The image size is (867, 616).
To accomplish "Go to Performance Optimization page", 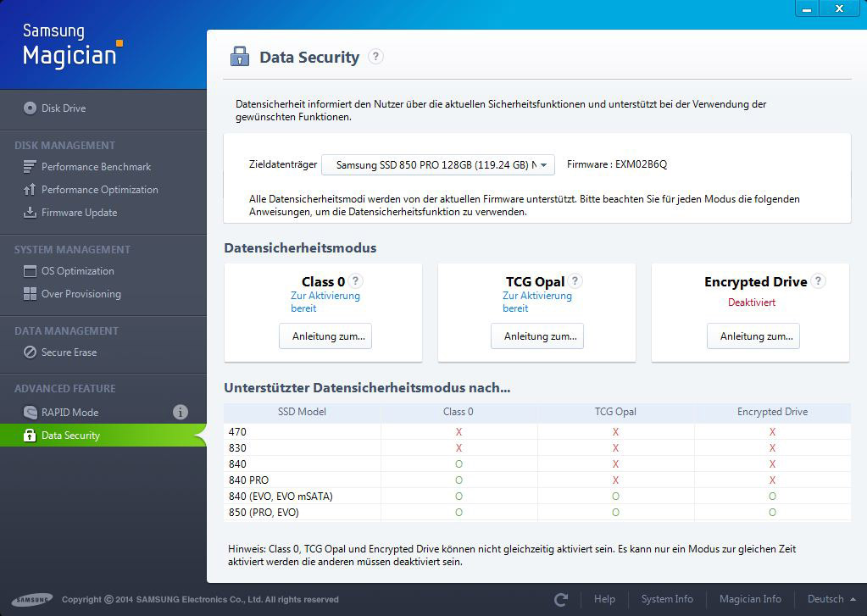I will (x=99, y=190).
